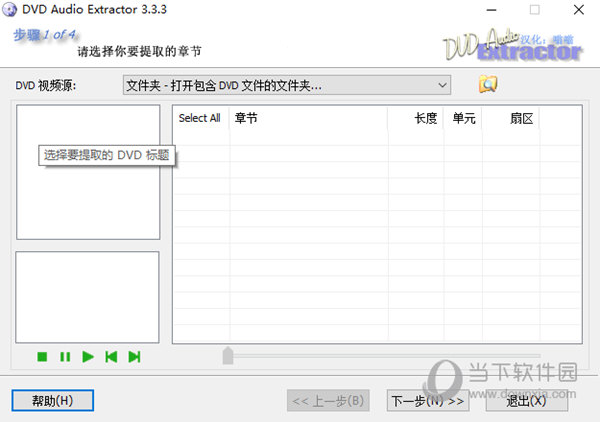Click the 章节 column header
This screenshot has height=422, width=600.
coord(308,118)
